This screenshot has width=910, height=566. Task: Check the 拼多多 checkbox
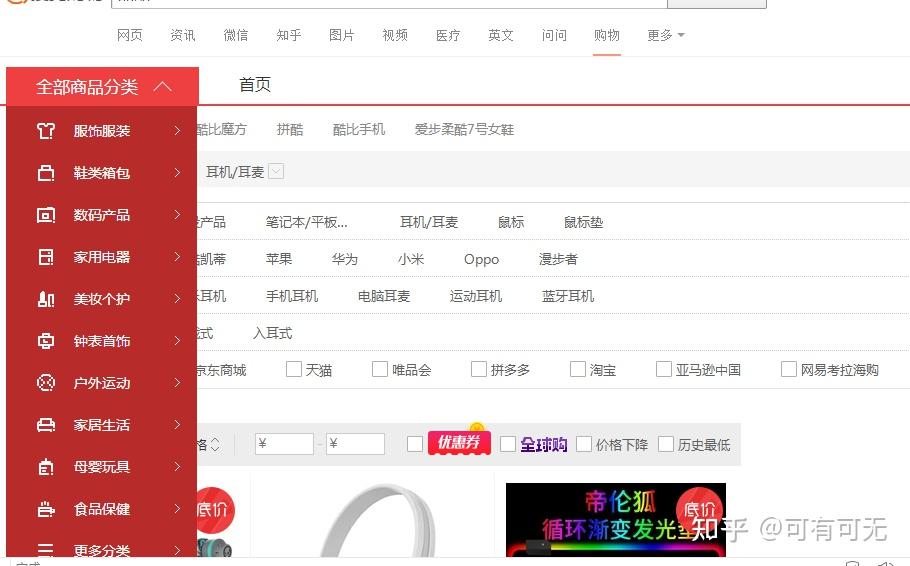point(479,369)
